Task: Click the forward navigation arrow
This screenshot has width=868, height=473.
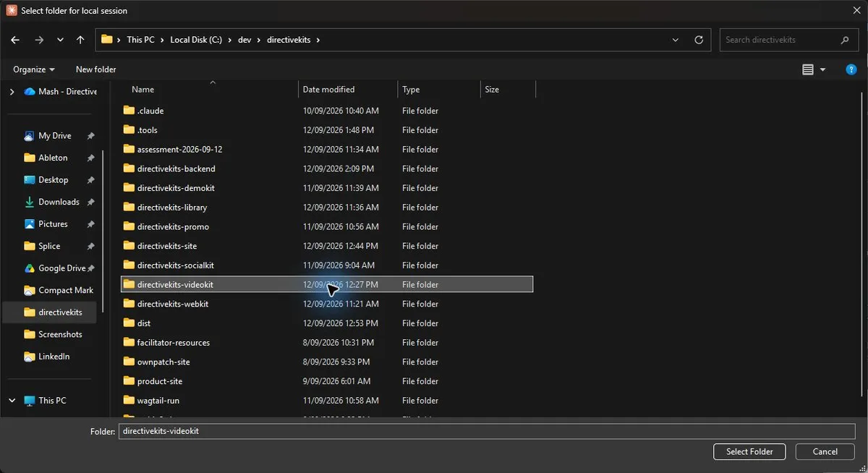Action: click(39, 40)
